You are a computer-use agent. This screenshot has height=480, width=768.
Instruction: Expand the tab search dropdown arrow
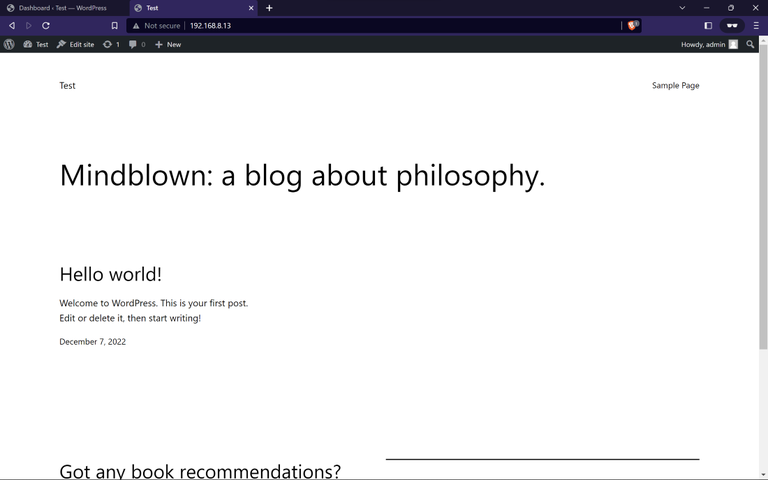682,8
